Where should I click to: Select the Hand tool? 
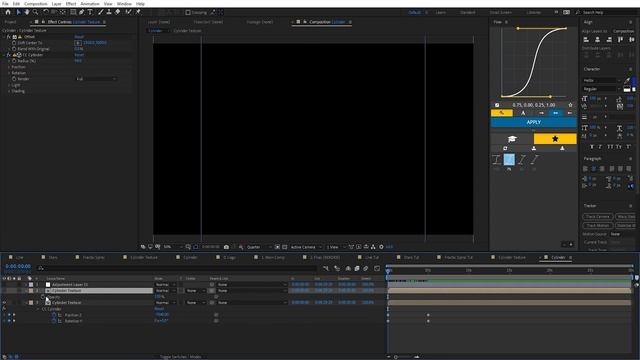coord(27,12)
